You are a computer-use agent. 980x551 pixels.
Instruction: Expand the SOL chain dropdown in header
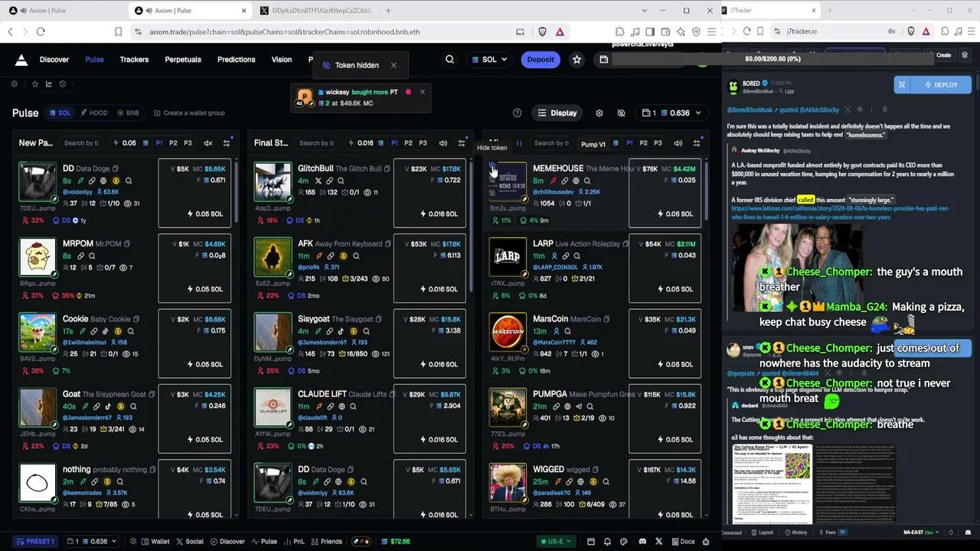coord(488,60)
